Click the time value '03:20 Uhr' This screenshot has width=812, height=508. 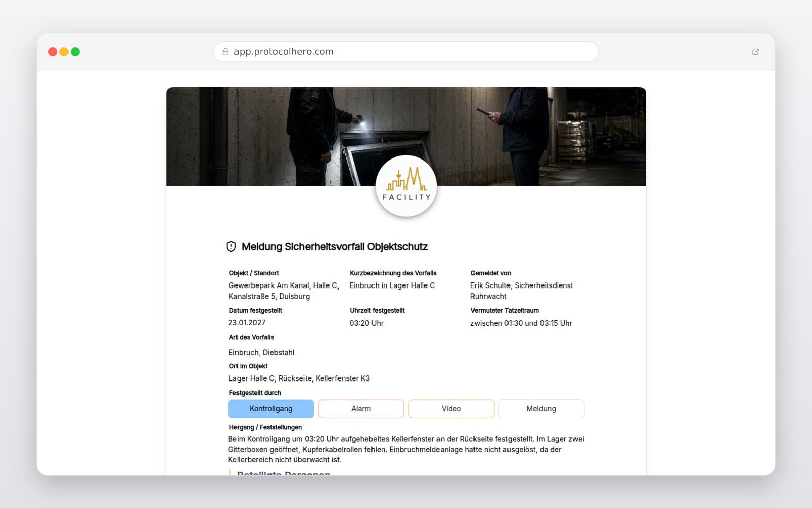(366, 323)
